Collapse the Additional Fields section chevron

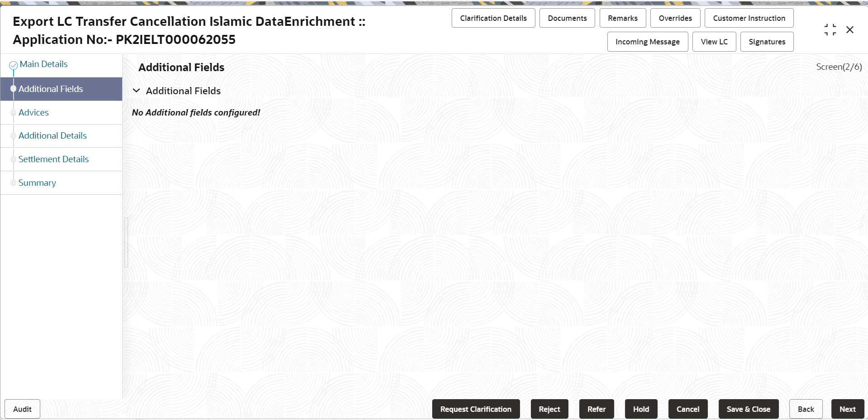coord(136,91)
